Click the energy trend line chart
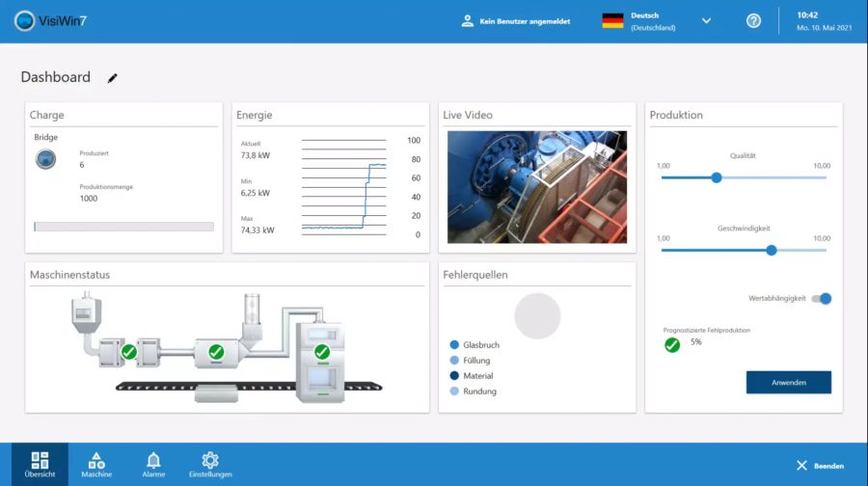Image resolution: width=868 pixels, height=486 pixels. 343,188
